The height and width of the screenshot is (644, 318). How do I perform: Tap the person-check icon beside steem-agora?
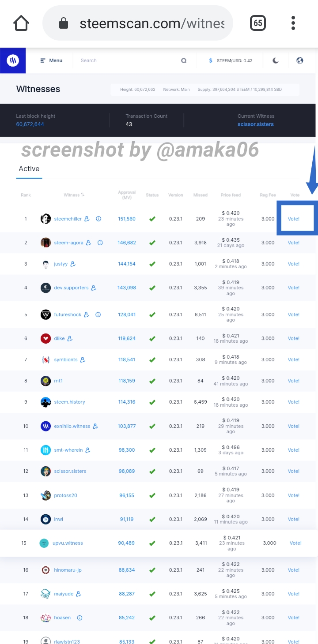[89, 243]
